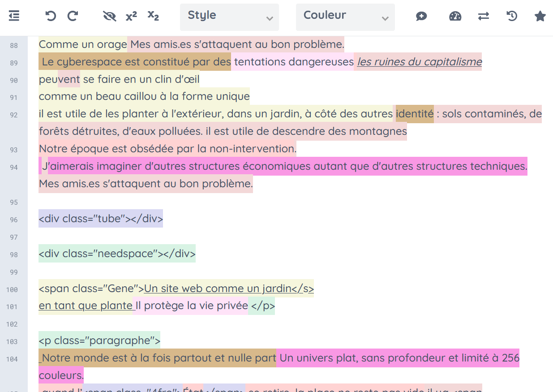The image size is (553, 392).
Task: Redo the last undone edit
Action: coord(73,16)
